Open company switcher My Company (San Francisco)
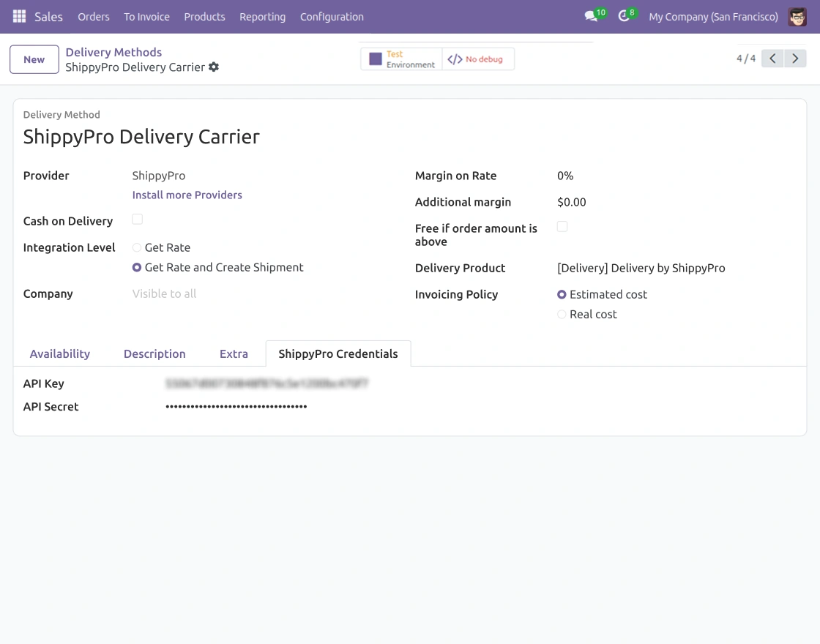This screenshot has height=644, width=820. point(713,17)
